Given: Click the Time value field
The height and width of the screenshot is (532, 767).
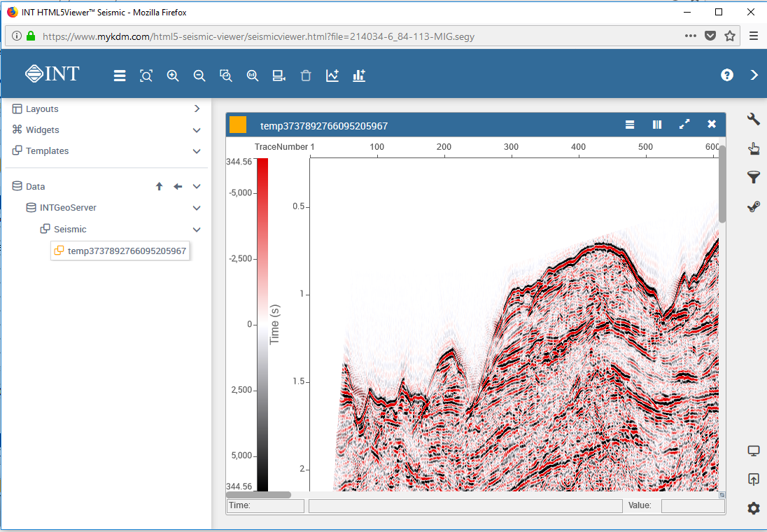Looking at the screenshot, I should click(x=266, y=505).
